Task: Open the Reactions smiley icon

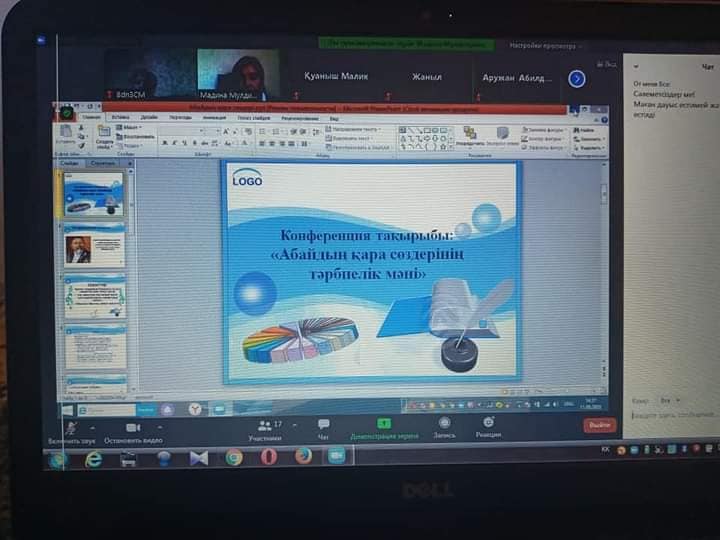Action: [x=488, y=423]
